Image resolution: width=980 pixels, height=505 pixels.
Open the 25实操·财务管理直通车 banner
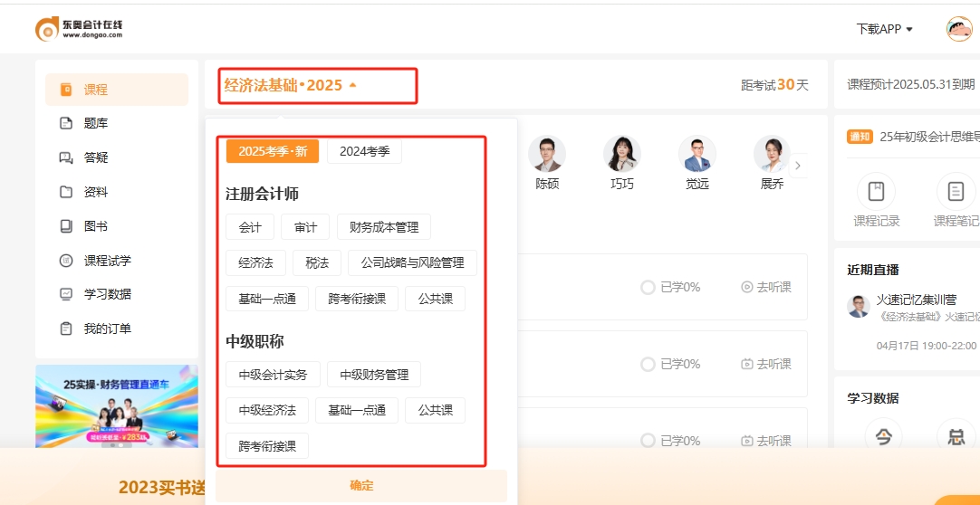coord(117,405)
